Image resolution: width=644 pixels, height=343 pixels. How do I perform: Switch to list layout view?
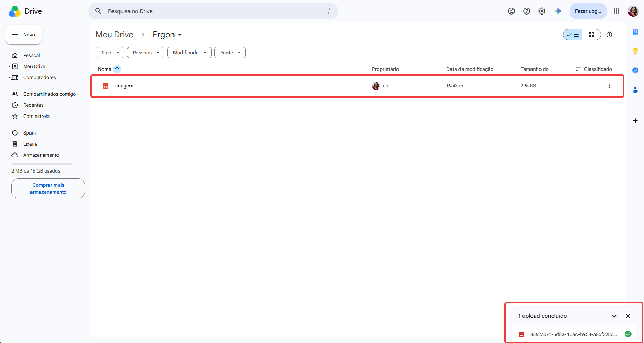[573, 35]
